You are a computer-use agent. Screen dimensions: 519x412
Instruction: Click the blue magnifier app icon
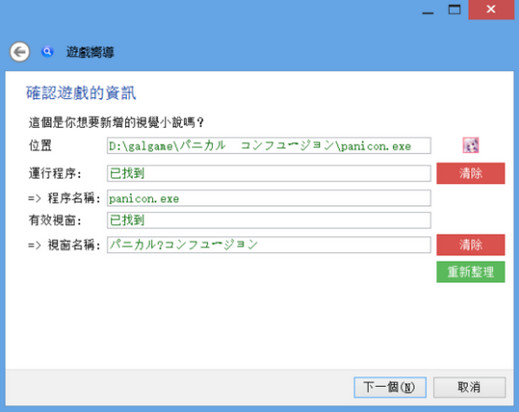click(x=47, y=52)
